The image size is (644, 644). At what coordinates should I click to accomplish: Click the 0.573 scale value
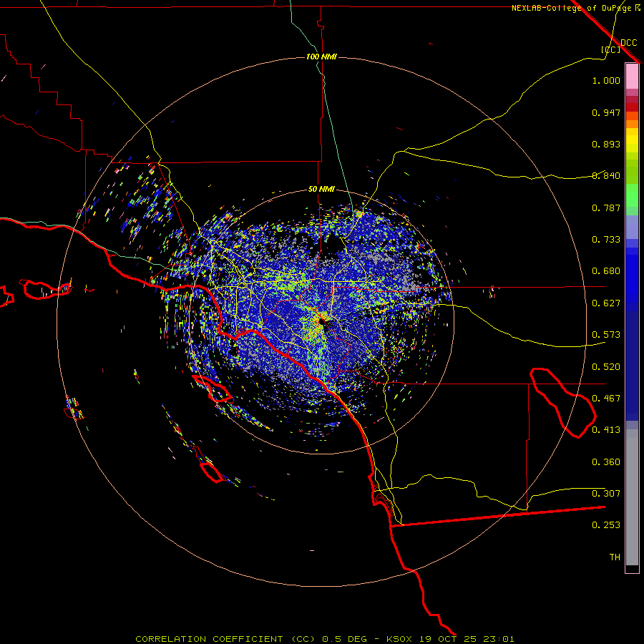tap(606, 335)
